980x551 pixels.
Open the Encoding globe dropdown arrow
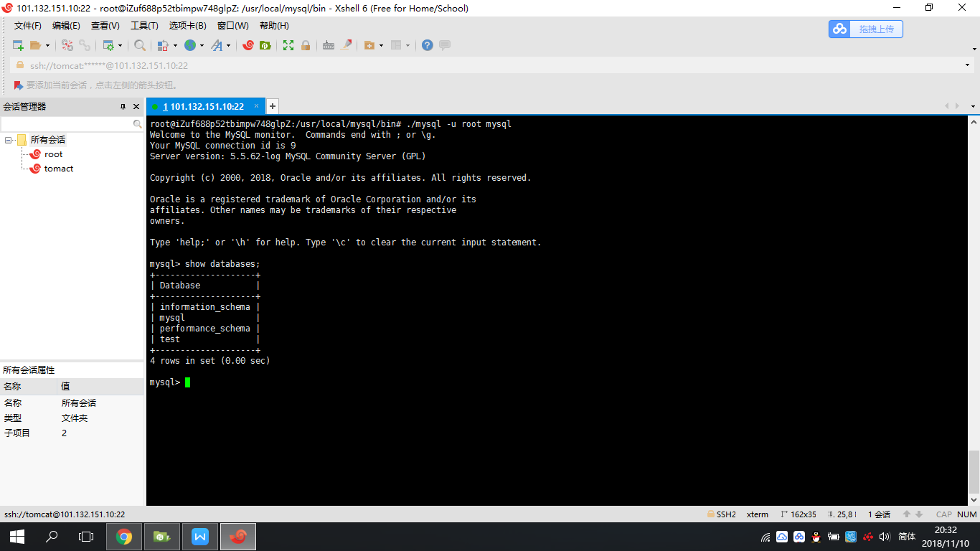(202, 45)
